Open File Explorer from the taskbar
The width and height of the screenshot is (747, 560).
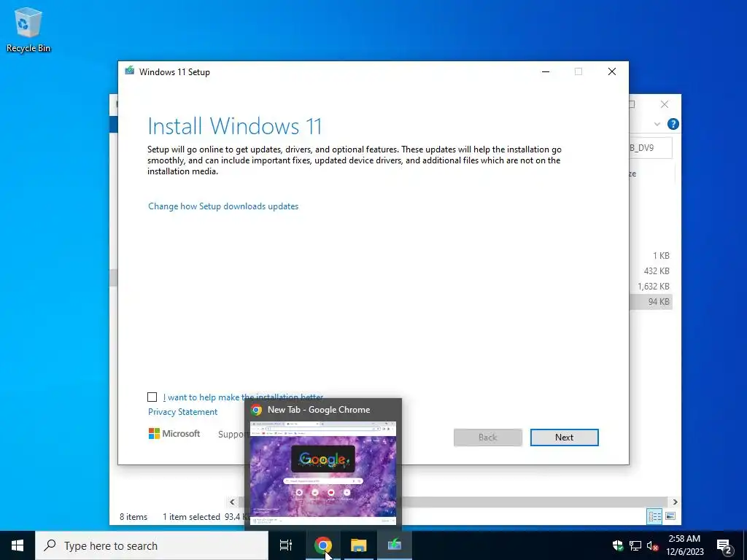coord(358,545)
